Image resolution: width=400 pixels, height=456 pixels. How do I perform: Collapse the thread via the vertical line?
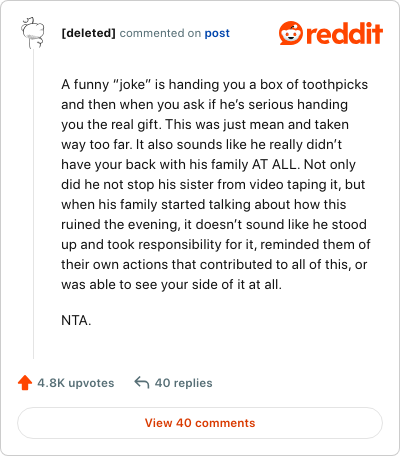coord(33,204)
